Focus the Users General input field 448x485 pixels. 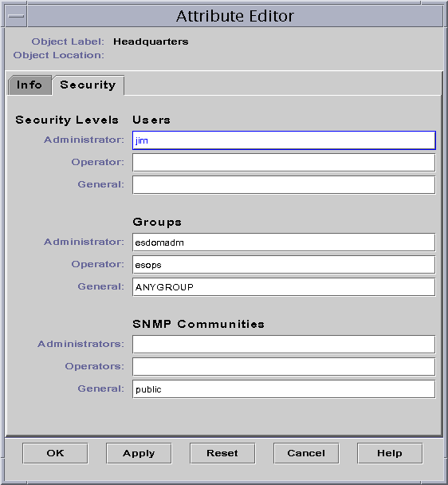pyautogui.click(x=284, y=185)
